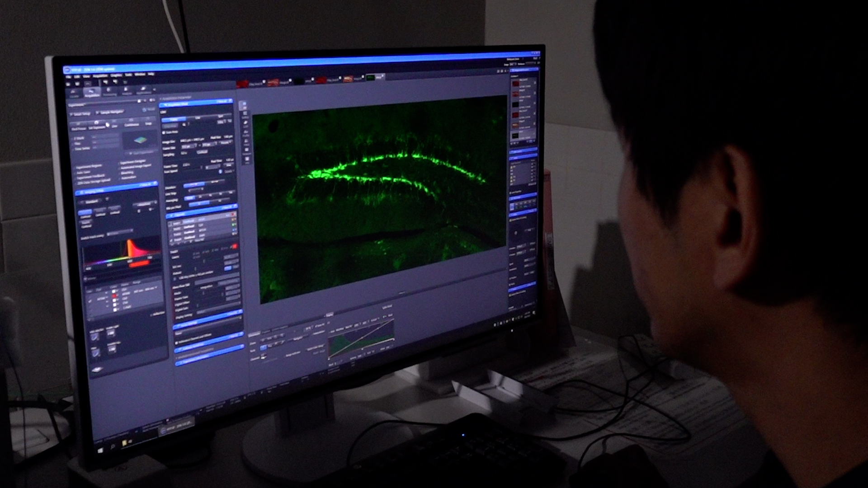Open the Windows Start button
Image resolution: width=868 pixels, height=488 pixels.
[100, 450]
